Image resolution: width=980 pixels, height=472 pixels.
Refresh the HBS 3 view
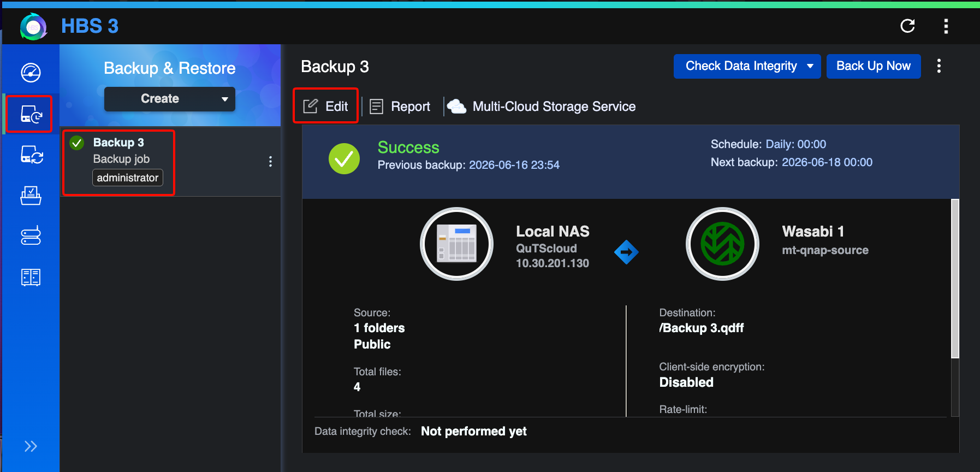click(x=907, y=26)
